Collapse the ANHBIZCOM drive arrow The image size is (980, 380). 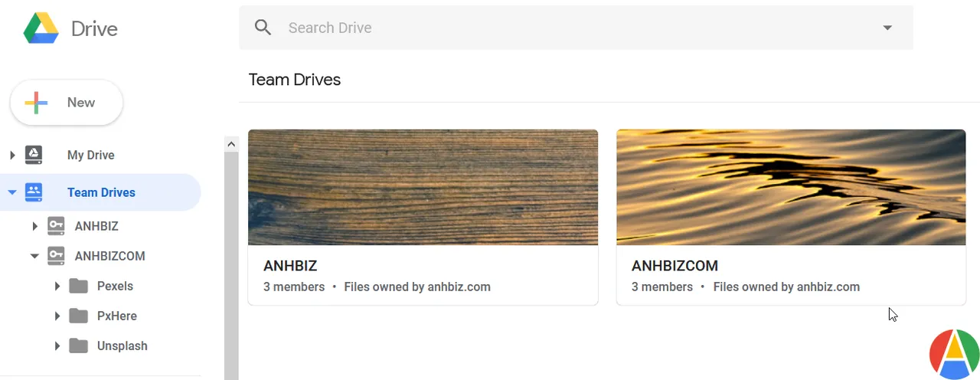[34, 256]
